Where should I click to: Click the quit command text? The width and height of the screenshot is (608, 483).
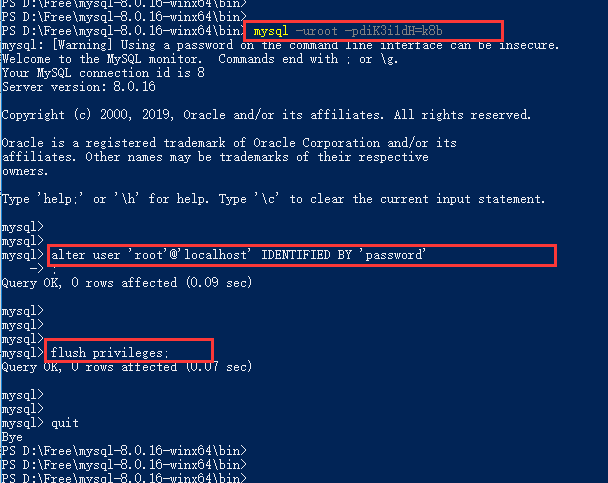coord(65,423)
